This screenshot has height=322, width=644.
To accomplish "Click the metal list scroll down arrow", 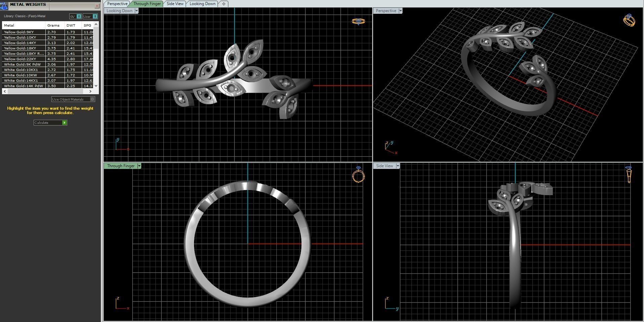I will click(96, 86).
